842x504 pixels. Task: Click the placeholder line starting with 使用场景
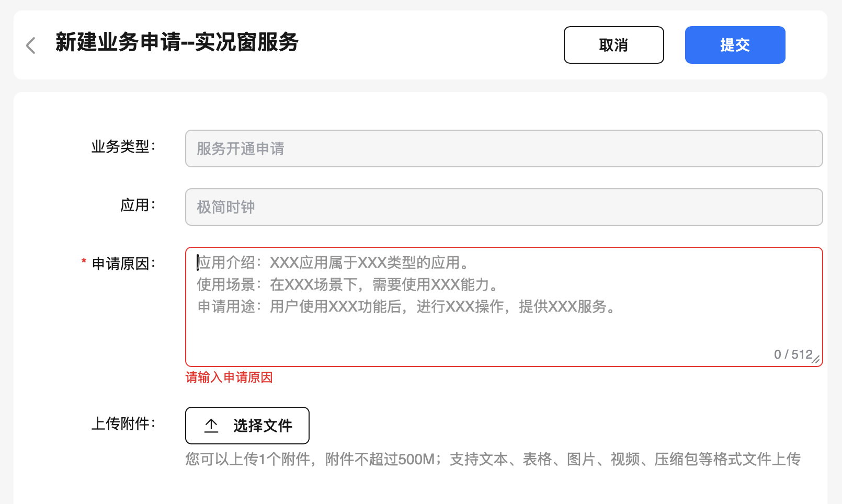point(347,285)
